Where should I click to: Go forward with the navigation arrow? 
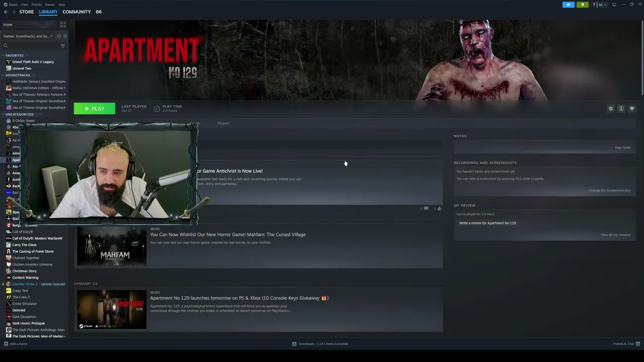tap(13, 12)
